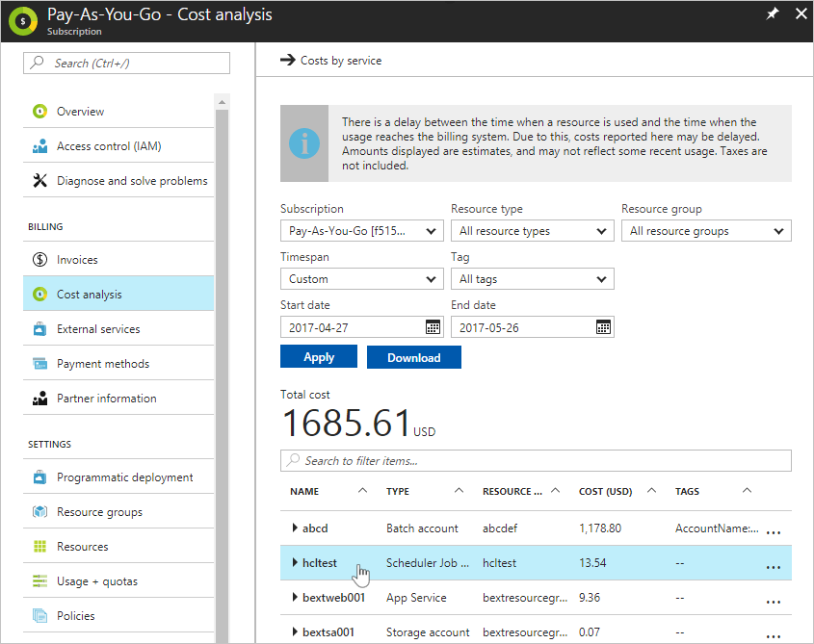Expand the bextweb001 resource row
Image resolution: width=814 pixels, height=644 pixels.
(295, 597)
